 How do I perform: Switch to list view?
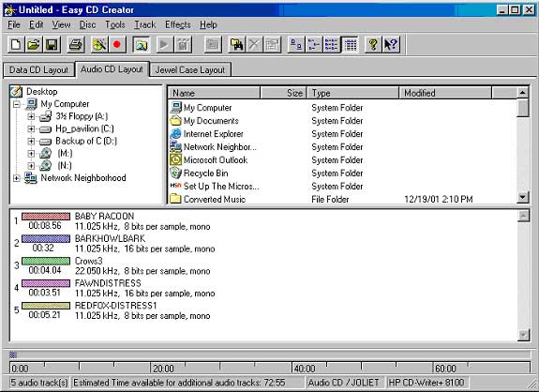tap(332, 45)
